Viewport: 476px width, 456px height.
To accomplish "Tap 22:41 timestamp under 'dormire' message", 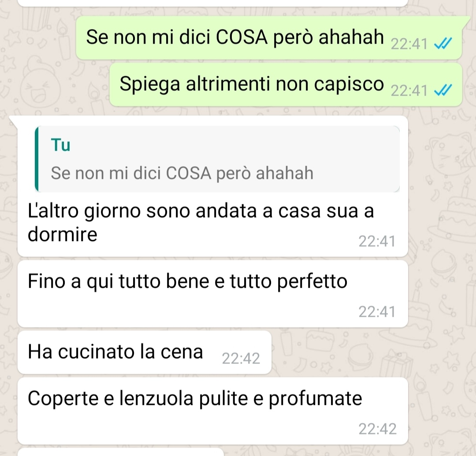I will [x=377, y=241].
